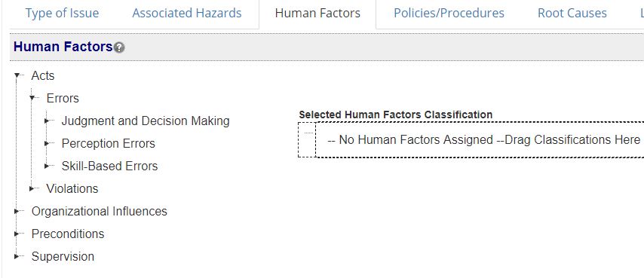Expand the Preconditions node arrow

pos(17,234)
